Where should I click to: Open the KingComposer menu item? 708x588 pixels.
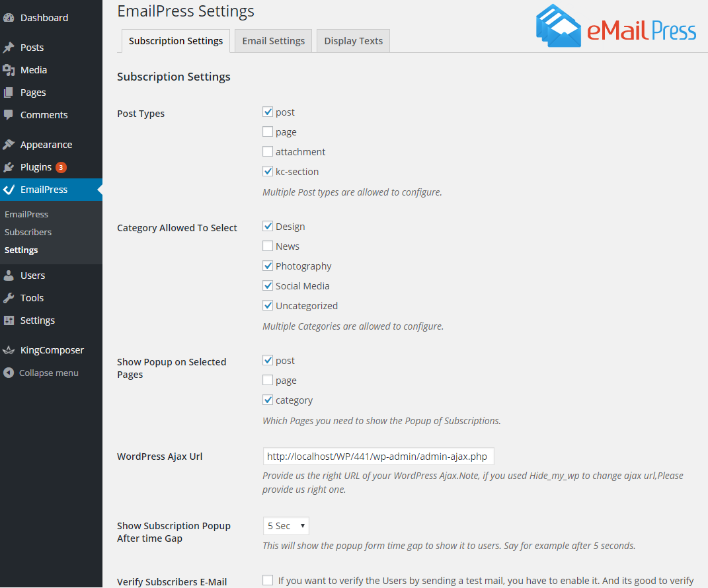pos(51,351)
